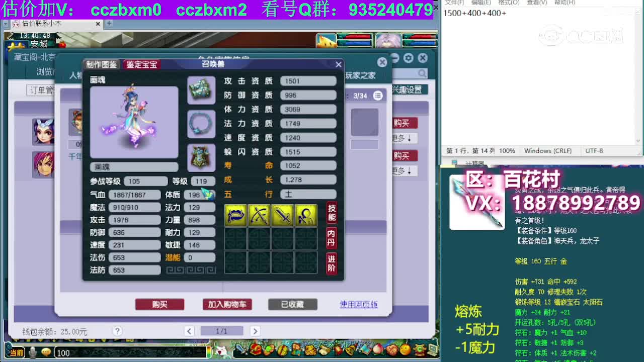The image size is (644, 362).
Task: Open the 玩家之家 tab
Action: (360, 75)
